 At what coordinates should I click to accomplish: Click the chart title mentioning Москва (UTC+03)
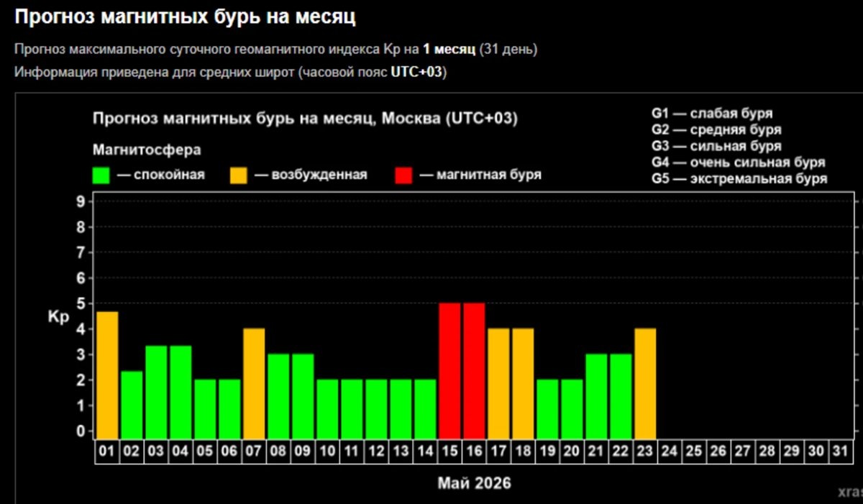(305, 119)
